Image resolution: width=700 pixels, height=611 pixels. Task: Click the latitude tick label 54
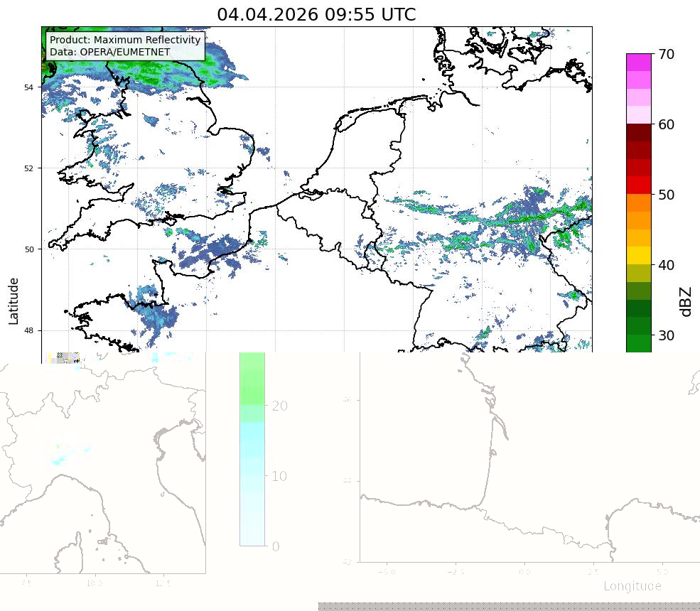click(x=28, y=87)
